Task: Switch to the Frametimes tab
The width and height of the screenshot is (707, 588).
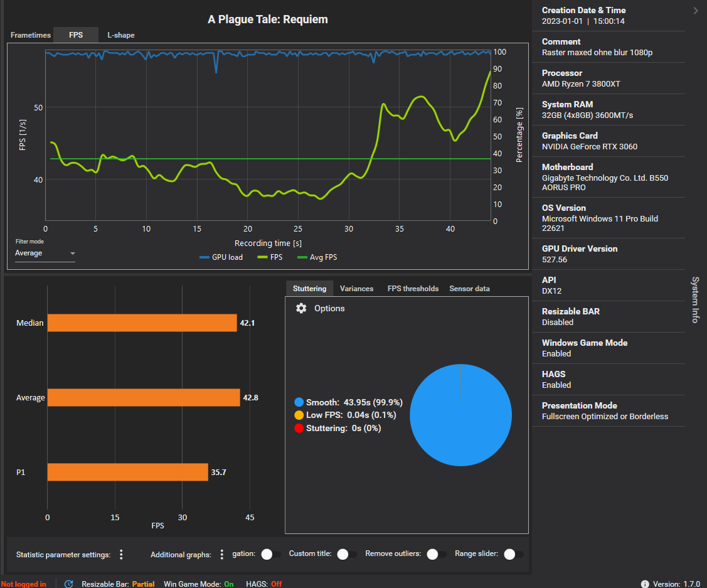Action: (30, 35)
